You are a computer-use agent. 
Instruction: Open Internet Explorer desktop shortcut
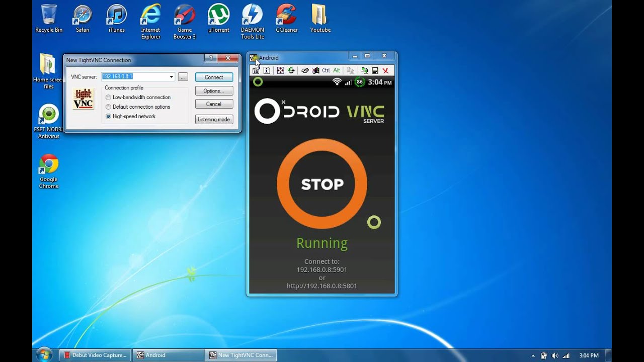150,22
